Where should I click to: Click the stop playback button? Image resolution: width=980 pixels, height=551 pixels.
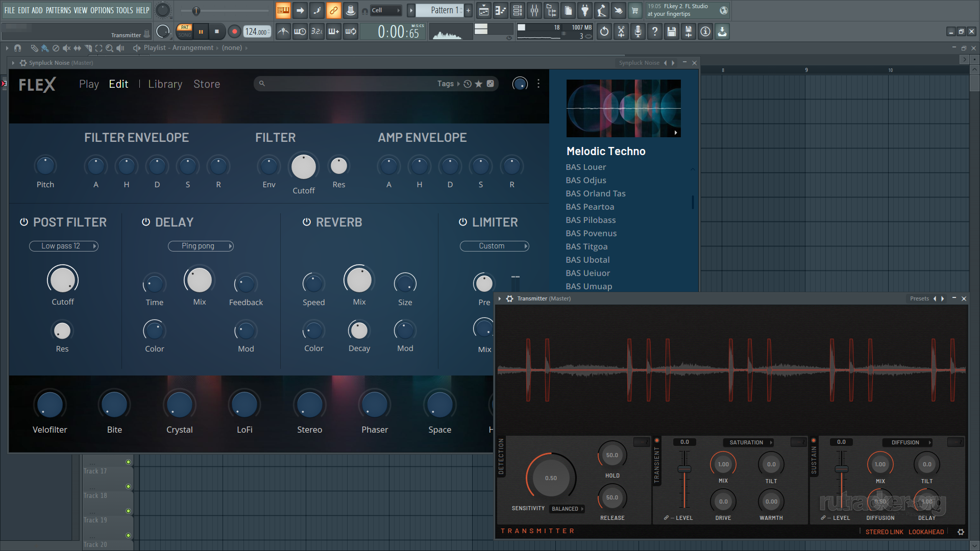(217, 32)
